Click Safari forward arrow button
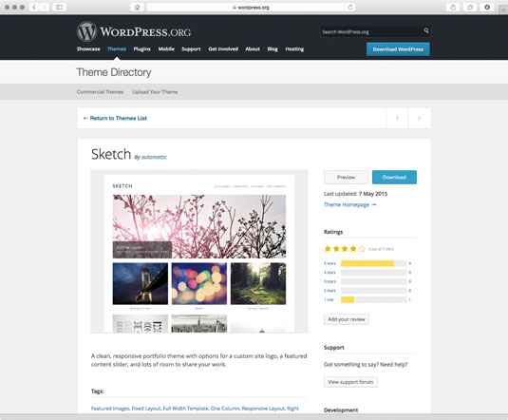508x420 pixels. point(45,8)
